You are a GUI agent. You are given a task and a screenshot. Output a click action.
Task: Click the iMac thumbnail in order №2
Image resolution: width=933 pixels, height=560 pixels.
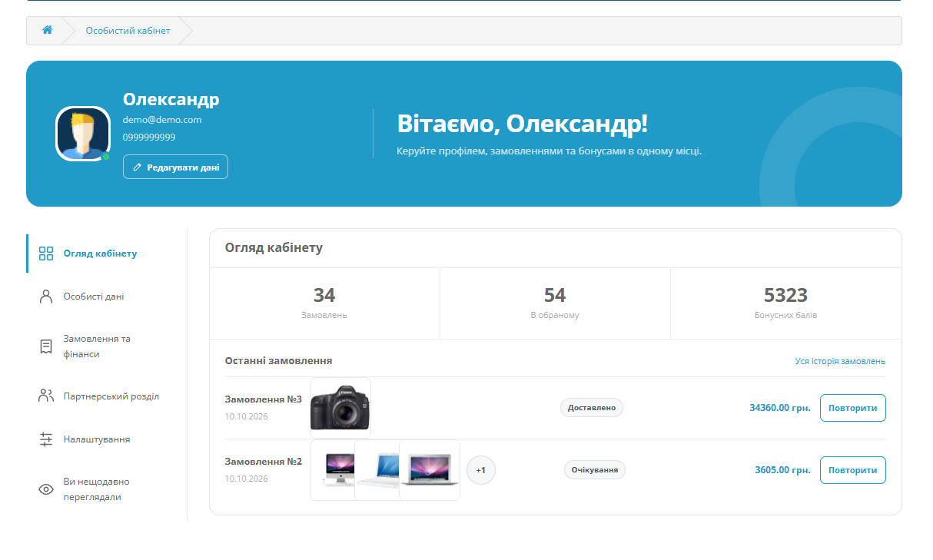click(334, 470)
